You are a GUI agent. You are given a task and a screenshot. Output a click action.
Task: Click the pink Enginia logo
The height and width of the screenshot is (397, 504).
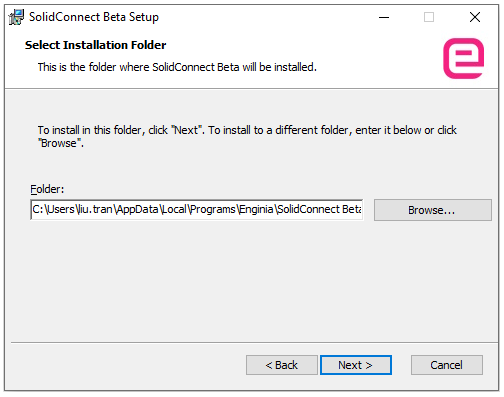pyautogui.click(x=463, y=58)
